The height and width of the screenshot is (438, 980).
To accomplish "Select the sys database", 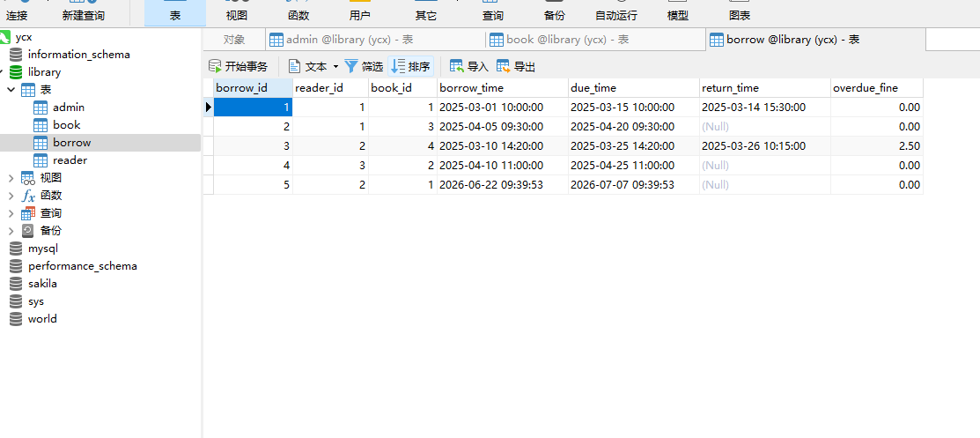I will pyautogui.click(x=36, y=301).
